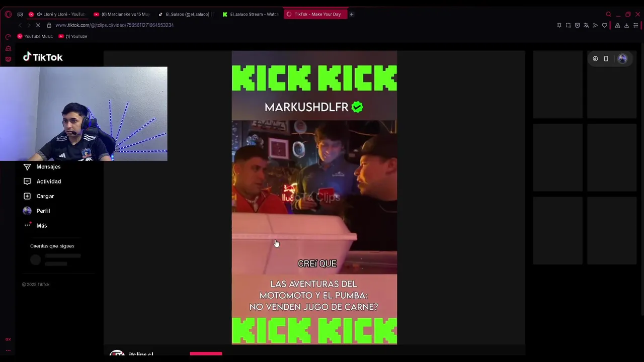Screen dimensions: 644x362
Task: Select the TikTok - Make Your Day tab
Action: tap(315, 14)
